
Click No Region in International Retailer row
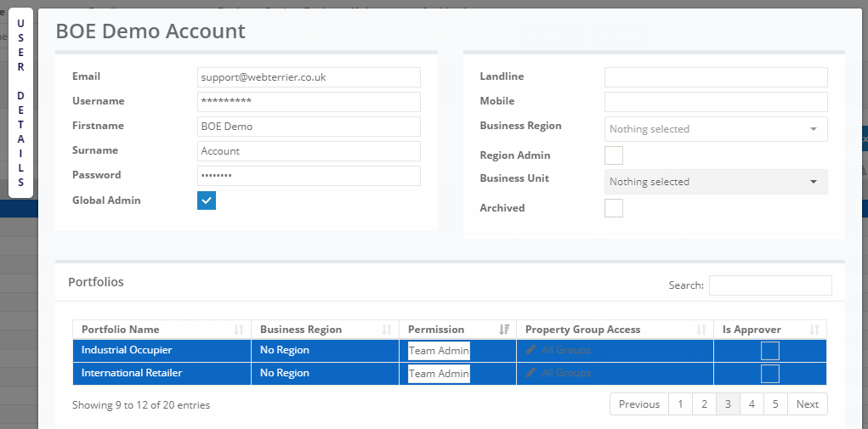[x=285, y=373]
